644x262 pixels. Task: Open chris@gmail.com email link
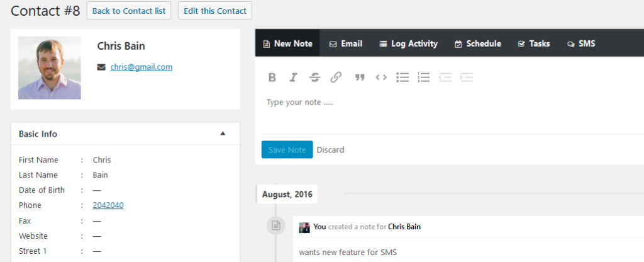click(142, 67)
